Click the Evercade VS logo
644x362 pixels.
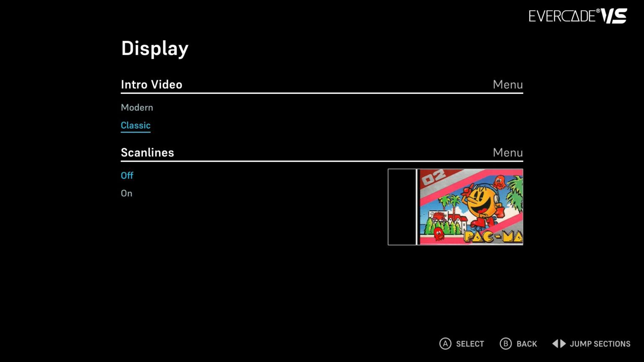pyautogui.click(x=578, y=16)
